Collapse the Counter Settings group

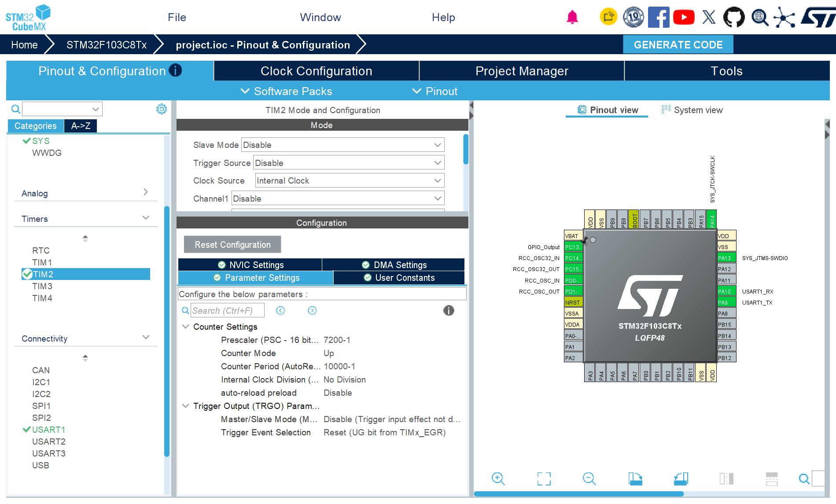click(186, 327)
